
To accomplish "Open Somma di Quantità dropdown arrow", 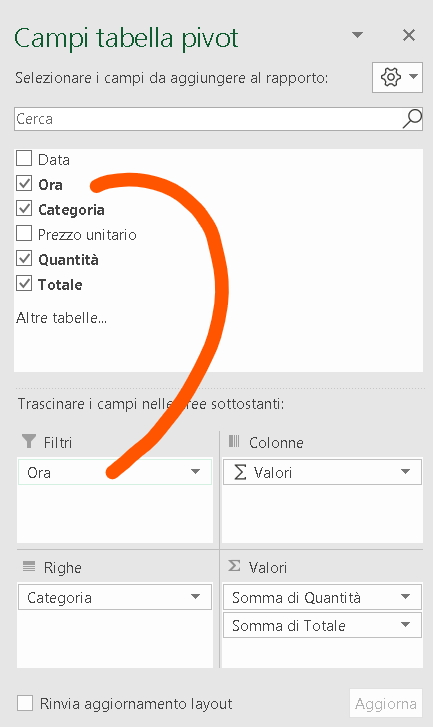I will coord(405,597).
